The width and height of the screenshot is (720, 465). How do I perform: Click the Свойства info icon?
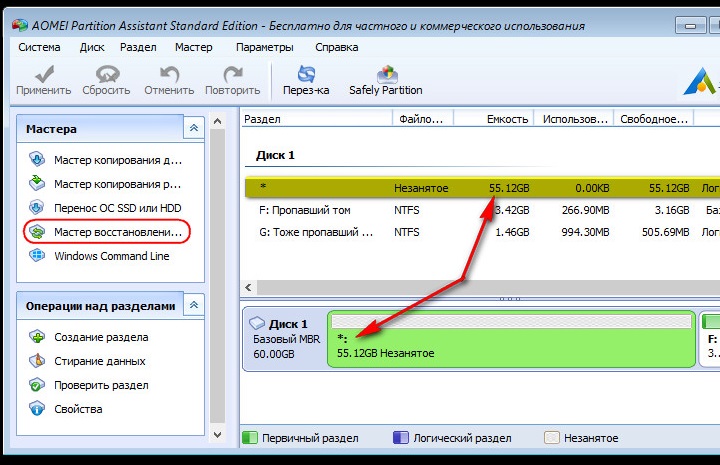point(37,409)
